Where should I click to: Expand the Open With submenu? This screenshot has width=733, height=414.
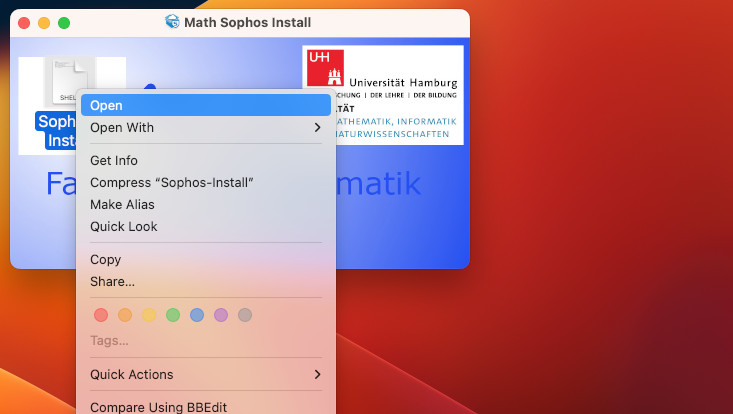click(206, 127)
